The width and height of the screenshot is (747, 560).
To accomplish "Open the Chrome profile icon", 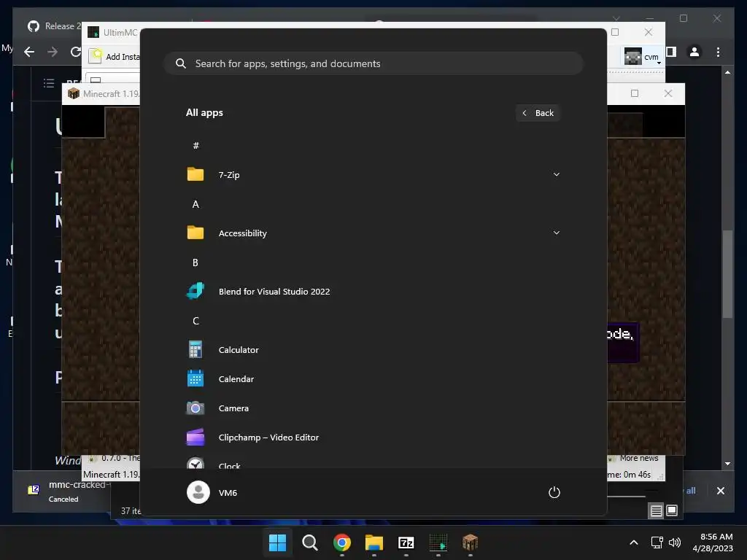I will [694, 52].
